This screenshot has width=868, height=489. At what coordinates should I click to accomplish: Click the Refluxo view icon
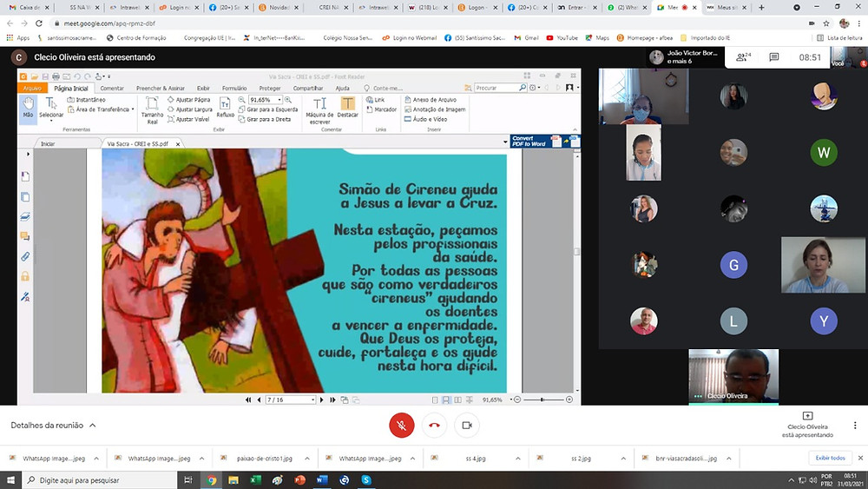(226, 108)
